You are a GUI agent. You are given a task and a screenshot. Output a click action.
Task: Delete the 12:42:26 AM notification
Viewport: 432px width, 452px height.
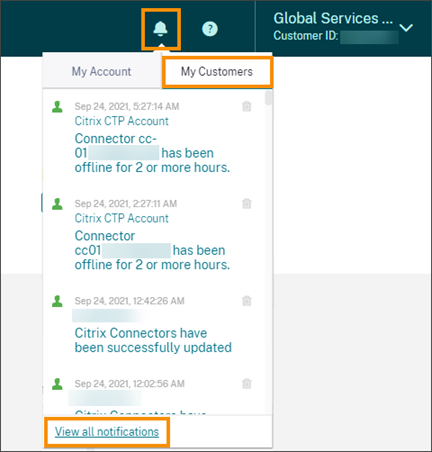[247, 301]
